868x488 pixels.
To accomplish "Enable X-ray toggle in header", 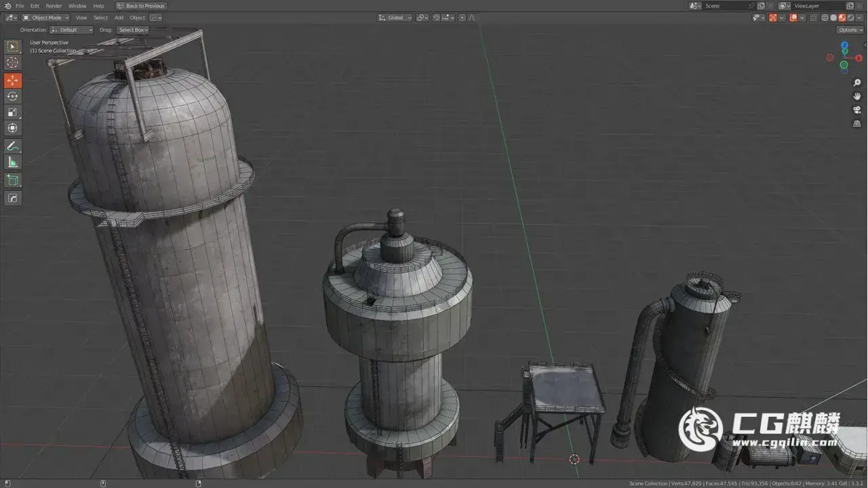I will [812, 18].
